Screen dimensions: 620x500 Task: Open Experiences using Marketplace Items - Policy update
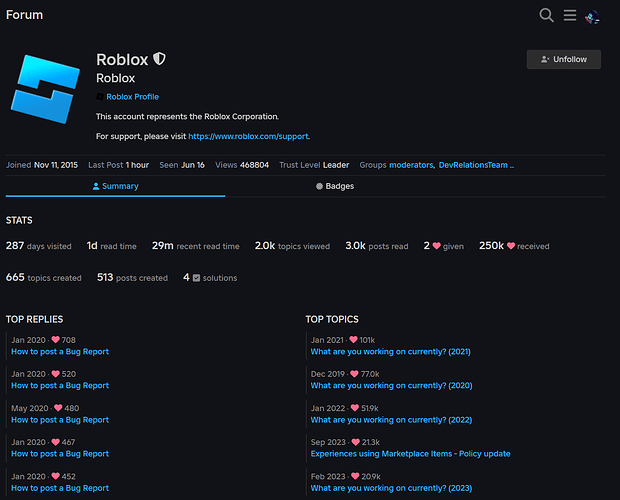pyautogui.click(x=410, y=454)
